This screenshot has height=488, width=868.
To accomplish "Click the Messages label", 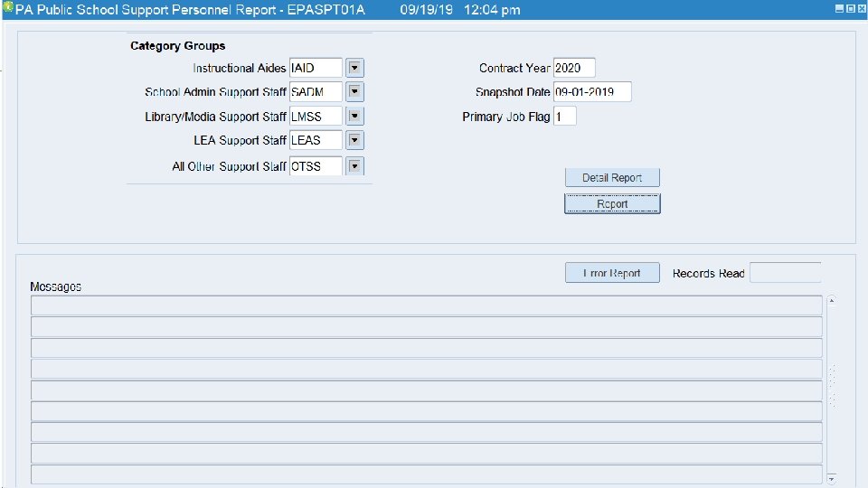I will point(55,286).
